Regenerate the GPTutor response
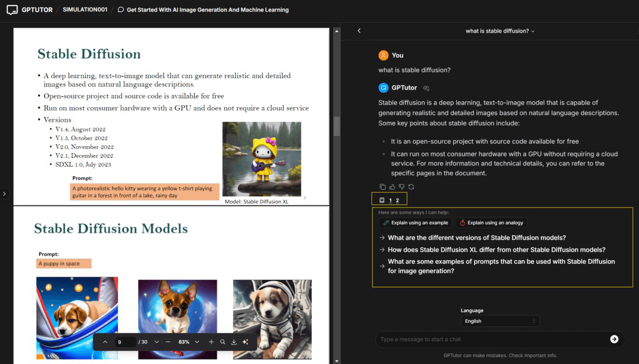The height and width of the screenshot is (364, 639). [411, 187]
